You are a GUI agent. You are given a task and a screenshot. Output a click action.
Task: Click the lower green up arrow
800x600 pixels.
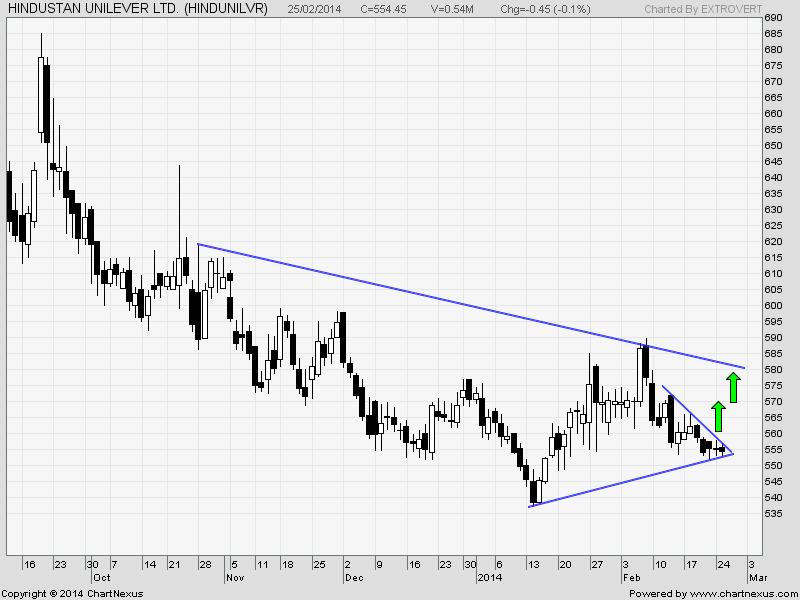pos(717,416)
